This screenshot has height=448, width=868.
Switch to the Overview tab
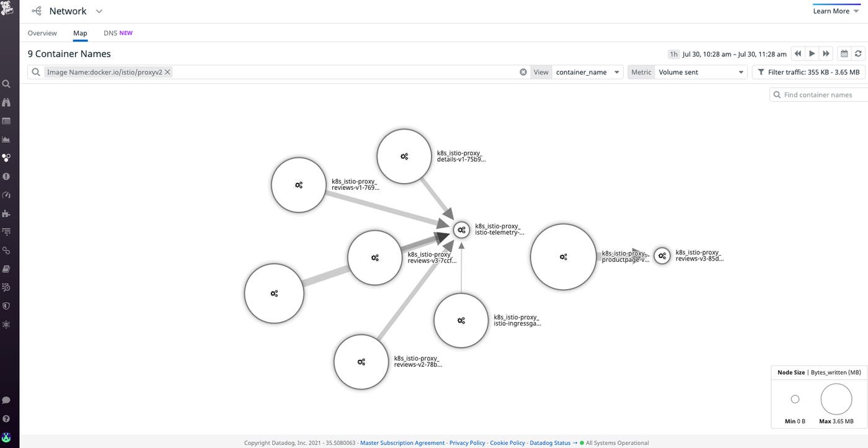[42, 33]
